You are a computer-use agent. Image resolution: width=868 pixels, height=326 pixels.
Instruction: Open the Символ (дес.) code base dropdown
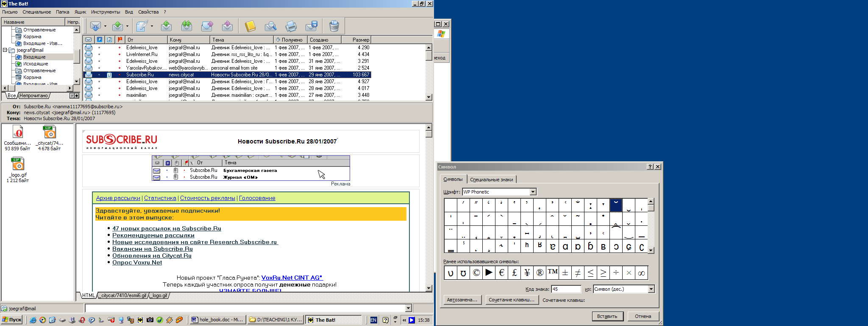(x=651, y=289)
